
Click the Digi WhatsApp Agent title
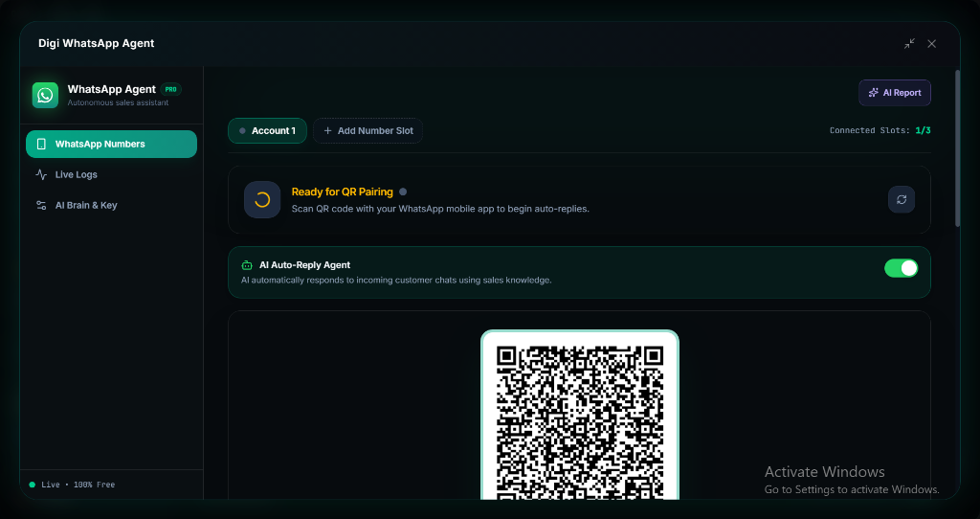(x=97, y=43)
